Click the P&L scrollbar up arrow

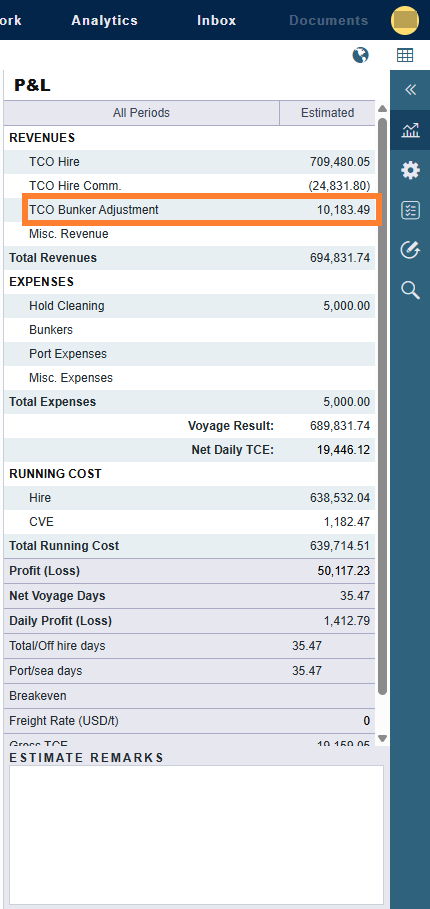(x=382, y=108)
